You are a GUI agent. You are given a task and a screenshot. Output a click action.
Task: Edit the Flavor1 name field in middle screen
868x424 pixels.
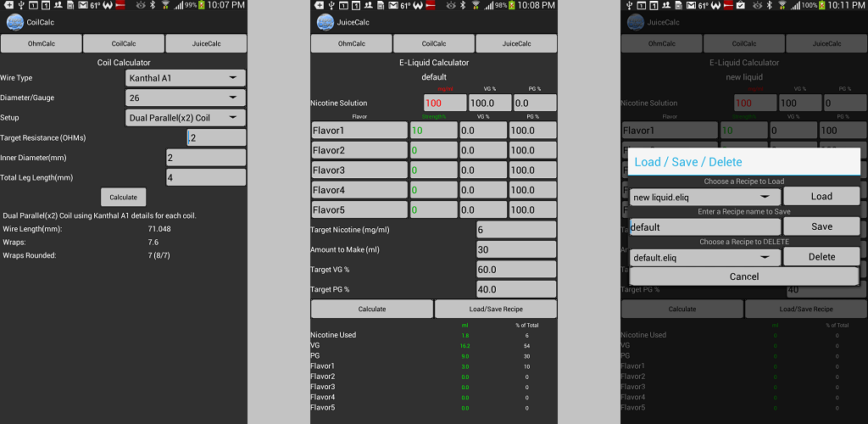click(359, 131)
